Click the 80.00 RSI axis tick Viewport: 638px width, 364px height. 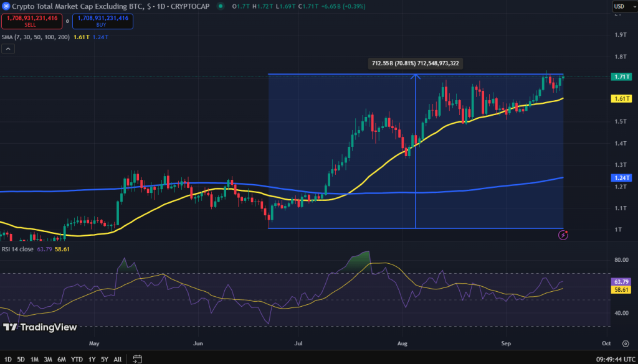(622, 260)
